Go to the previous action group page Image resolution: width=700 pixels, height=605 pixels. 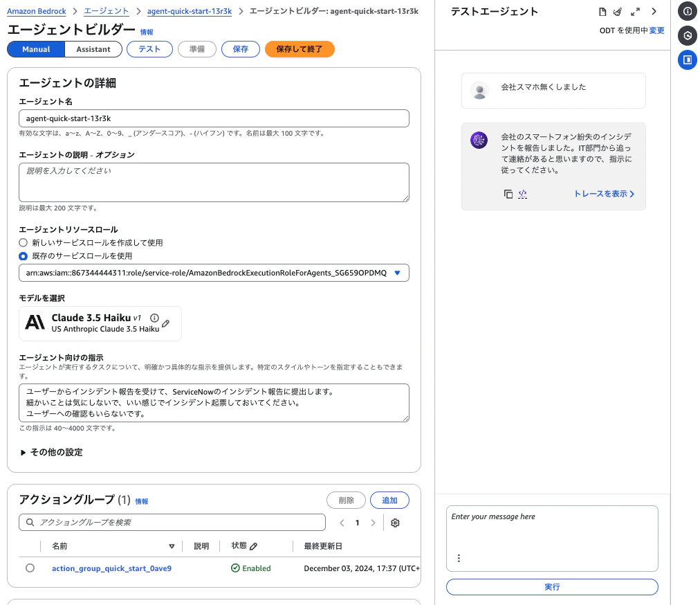[342, 523]
